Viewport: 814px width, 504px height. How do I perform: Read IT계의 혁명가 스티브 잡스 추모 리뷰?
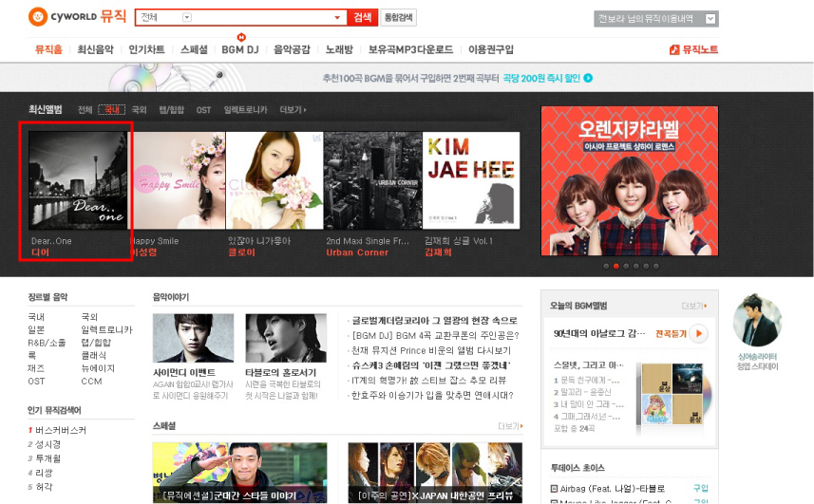[x=428, y=381]
